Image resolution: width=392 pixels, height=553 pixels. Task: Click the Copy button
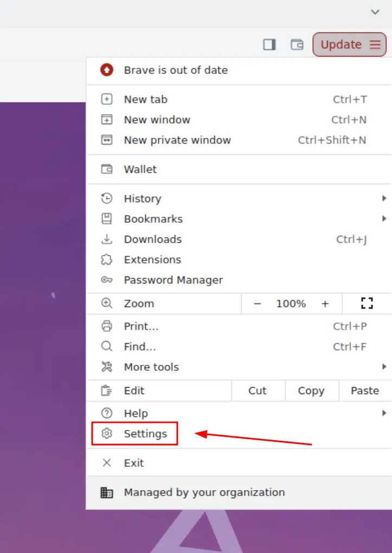(312, 390)
